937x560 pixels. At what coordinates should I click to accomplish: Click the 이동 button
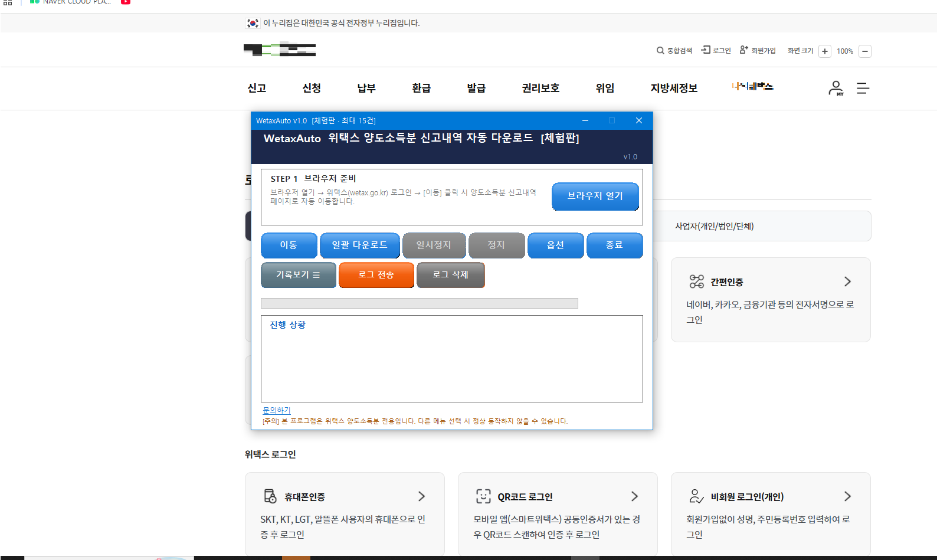point(289,245)
